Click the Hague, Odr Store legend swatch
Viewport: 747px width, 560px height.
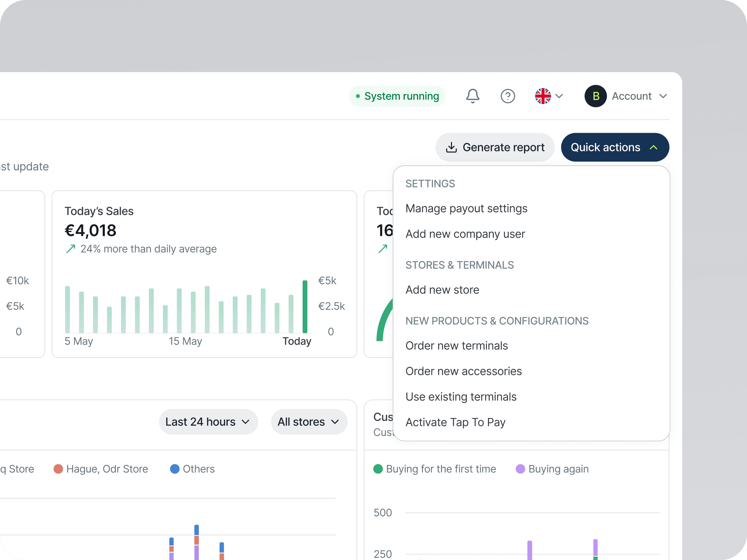pyautogui.click(x=58, y=469)
